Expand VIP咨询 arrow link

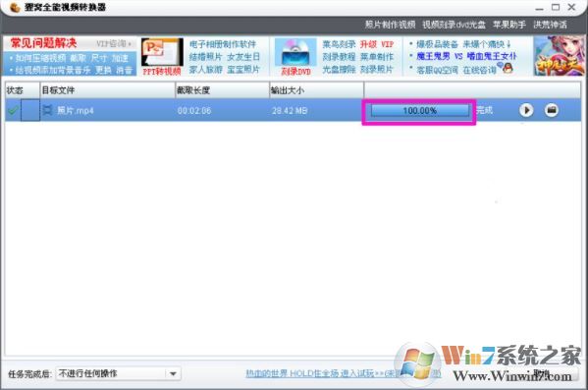(x=114, y=43)
